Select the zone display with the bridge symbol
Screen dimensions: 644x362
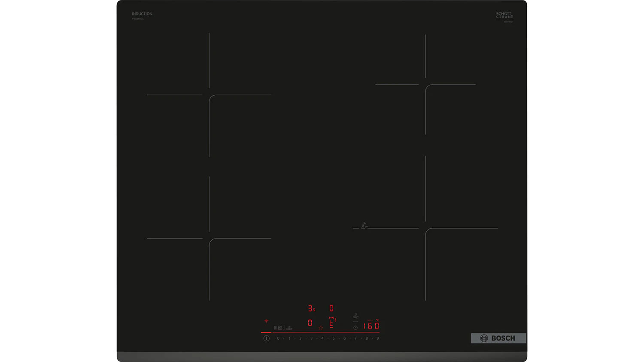(332, 322)
